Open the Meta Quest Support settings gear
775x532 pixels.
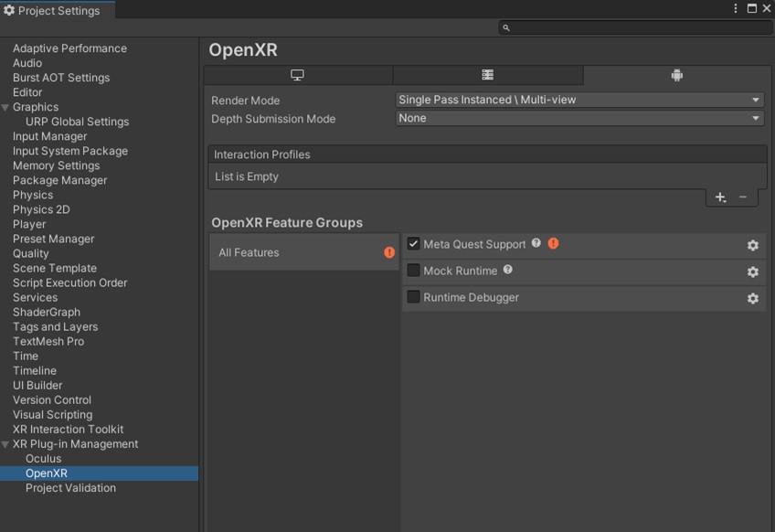point(752,245)
